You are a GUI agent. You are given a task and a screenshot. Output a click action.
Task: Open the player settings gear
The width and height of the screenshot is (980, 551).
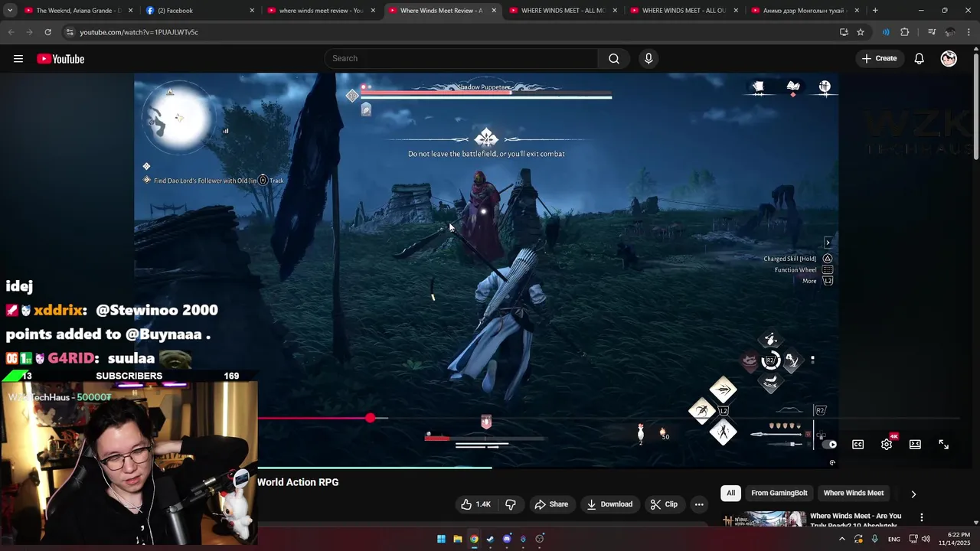click(x=887, y=445)
